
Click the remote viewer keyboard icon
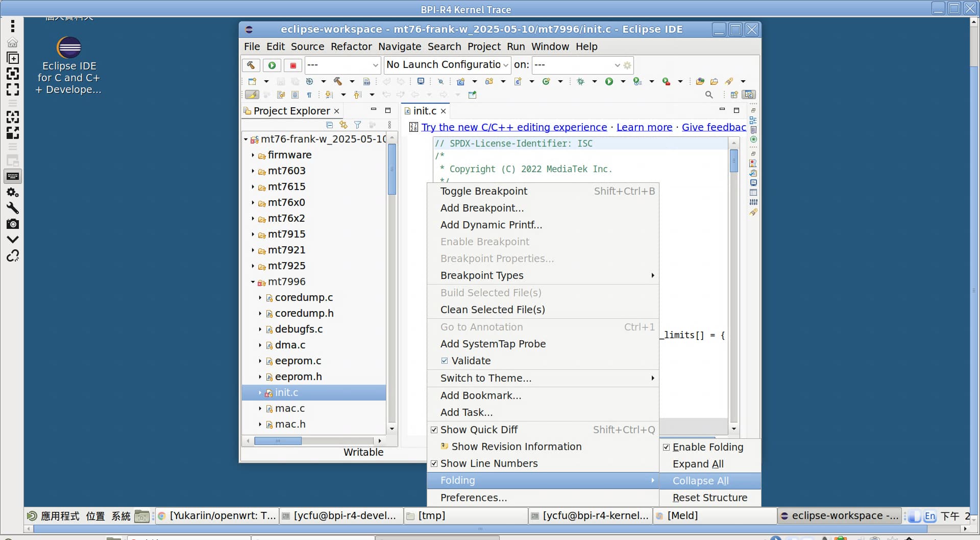coord(13,176)
